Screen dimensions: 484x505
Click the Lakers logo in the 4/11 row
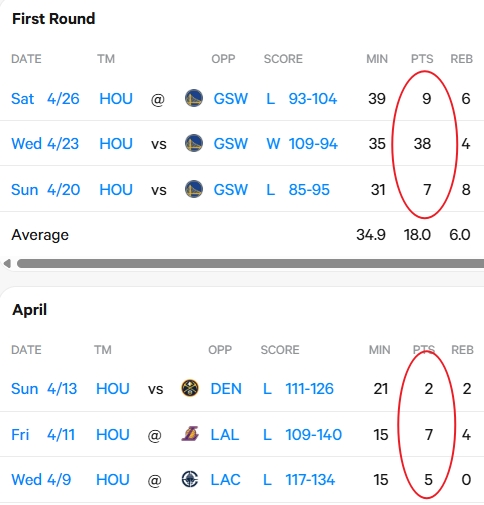point(190,434)
